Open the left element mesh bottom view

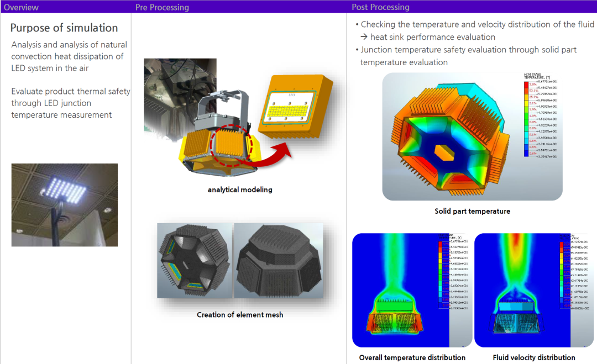pyautogui.click(x=195, y=261)
